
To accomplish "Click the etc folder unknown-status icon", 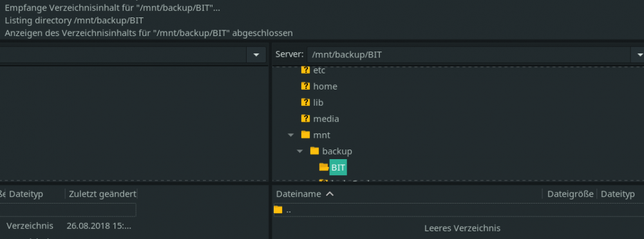I will (x=305, y=70).
